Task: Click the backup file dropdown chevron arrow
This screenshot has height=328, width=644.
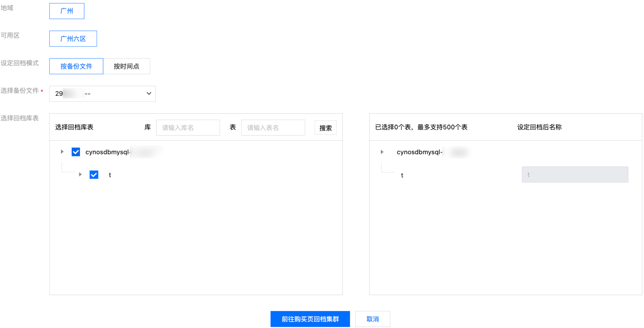Action: coord(149,94)
